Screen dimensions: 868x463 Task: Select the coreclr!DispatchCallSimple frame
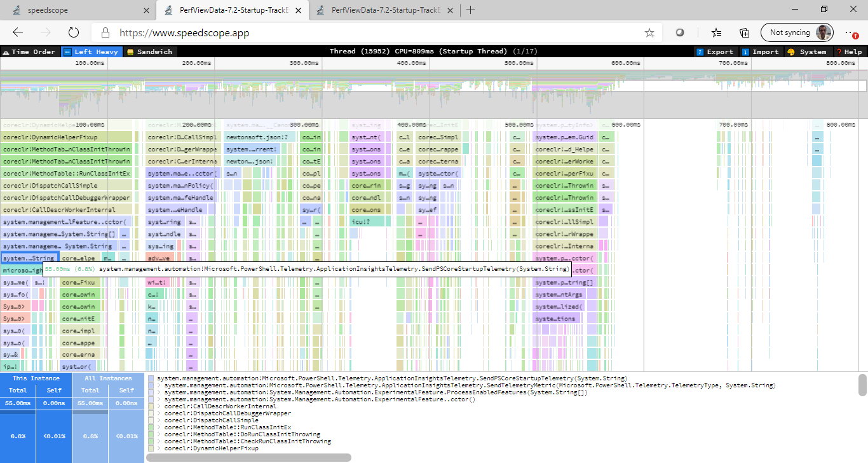(66, 186)
